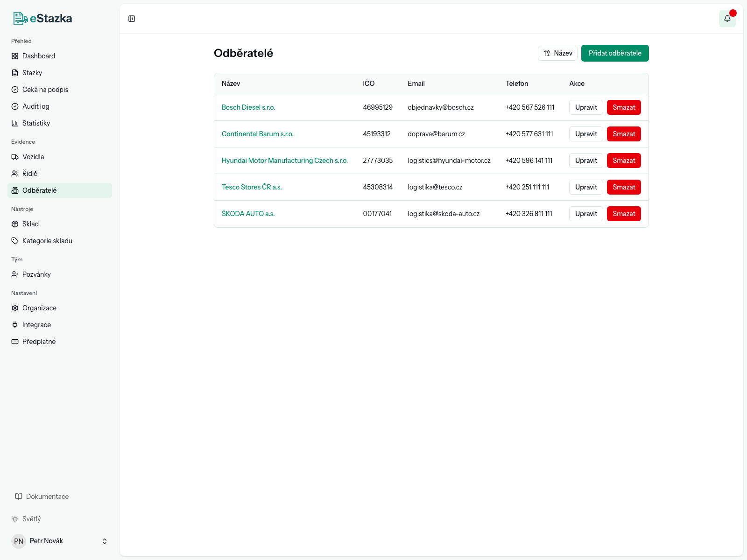This screenshot has height=560, width=747.
Task: Click the Dokumentace book icon
Action: (x=19, y=497)
